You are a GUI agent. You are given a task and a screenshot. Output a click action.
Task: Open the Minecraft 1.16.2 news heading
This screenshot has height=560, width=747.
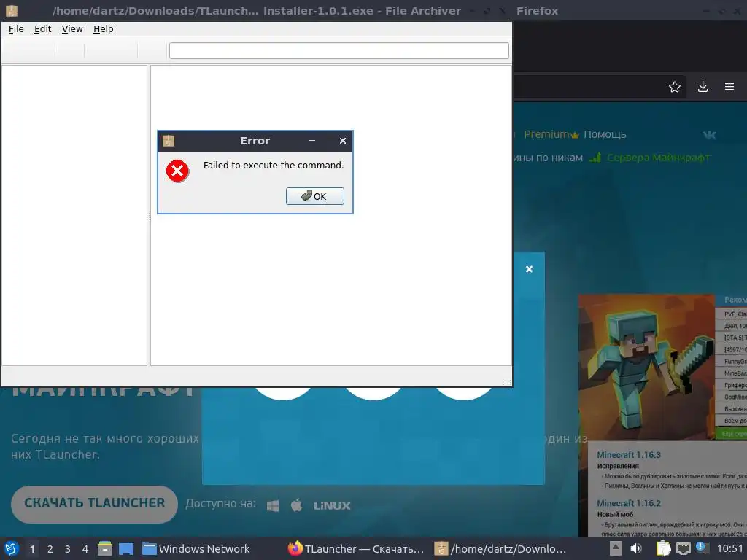pyautogui.click(x=629, y=503)
